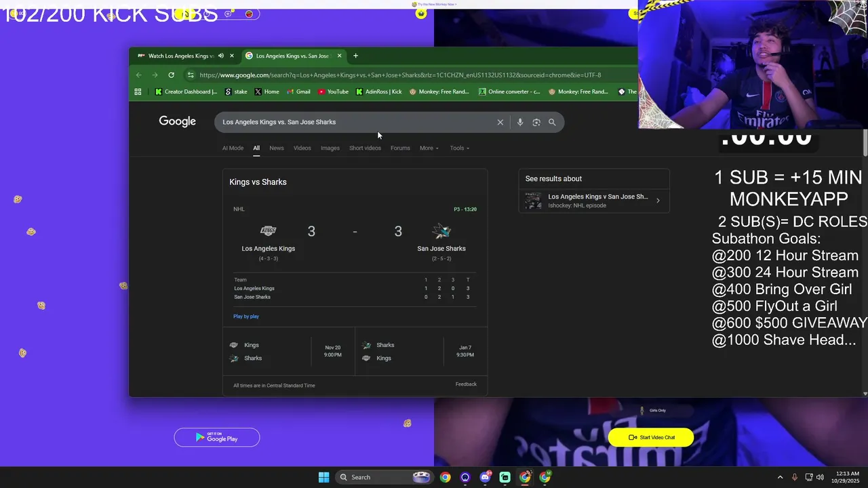The height and width of the screenshot is (488, 868).
Task: Select the Videos results tab
Action: pos(302,148)
